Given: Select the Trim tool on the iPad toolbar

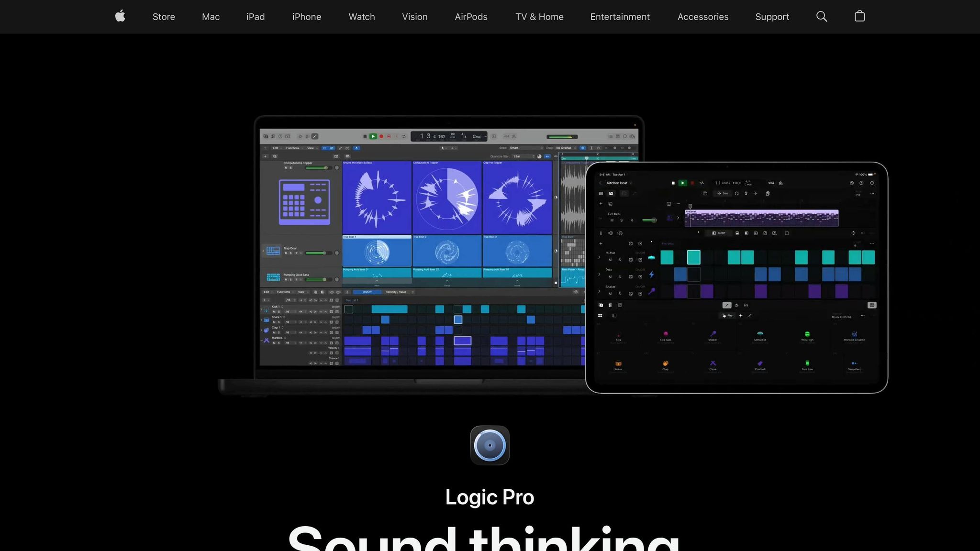Looking at the screenshot, I should click(722, 194).
